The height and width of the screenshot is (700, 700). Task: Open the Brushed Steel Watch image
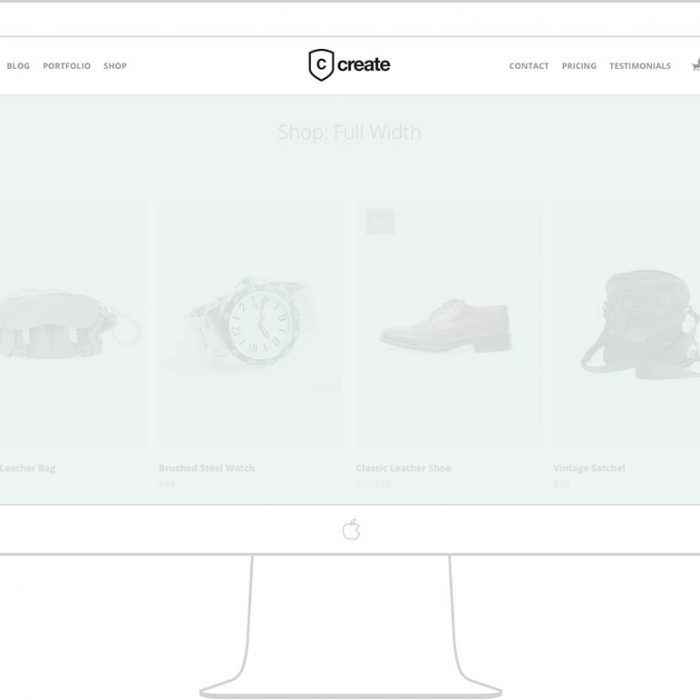point(250,322)
